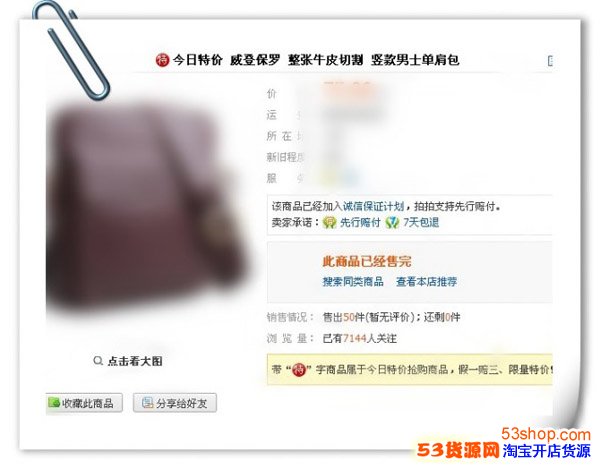600x469 pixels.
Task: Click the green favorite icon on 收藏此商品
Action: pos(54,402)
